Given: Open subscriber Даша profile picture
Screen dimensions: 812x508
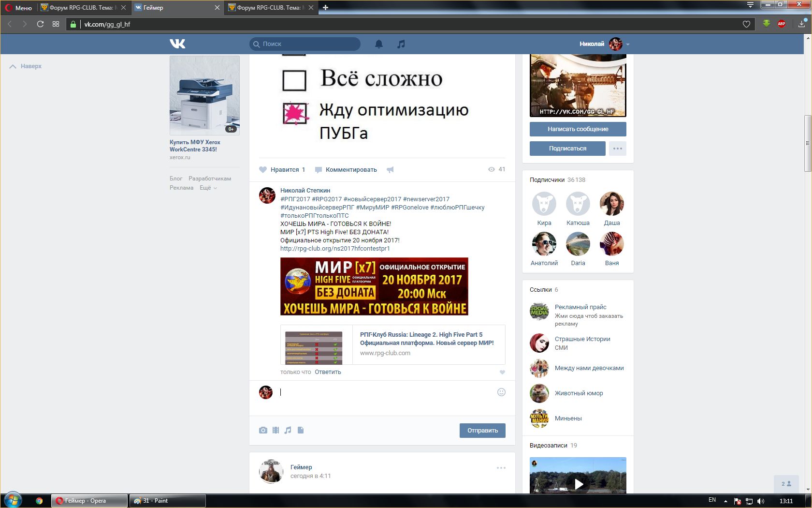Looking at the screenshot, I should [x=612, y=204].
